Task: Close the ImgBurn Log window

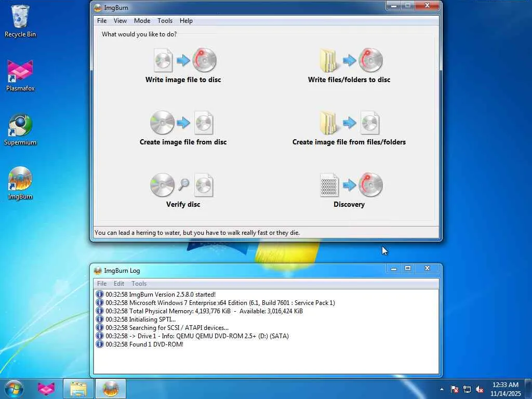Action: click(427, 269)
